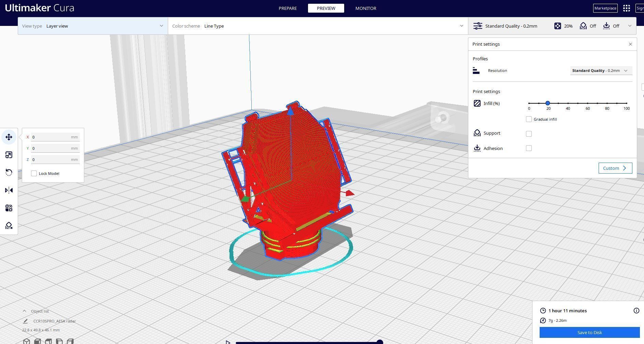
Task: Select the Rotate tool icon
Action: [9, 173]
